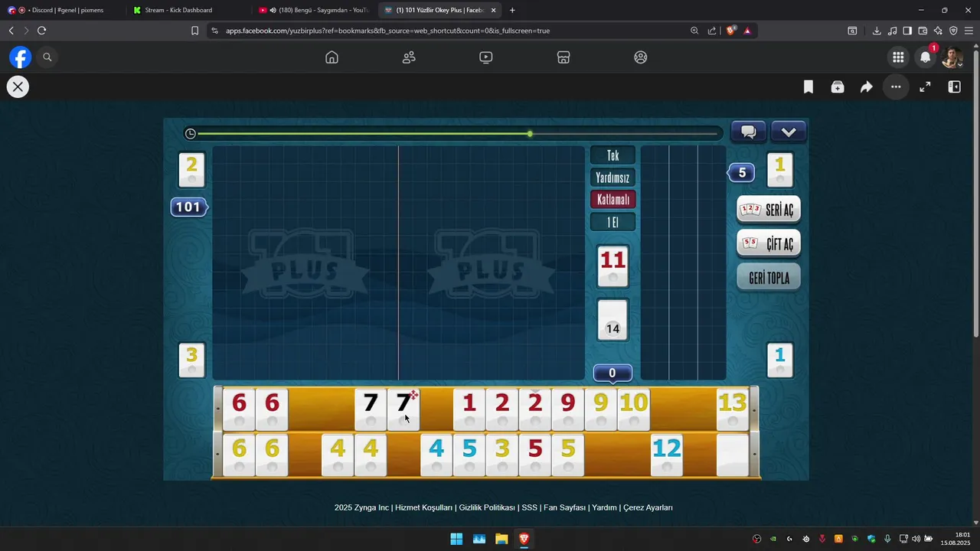Image resolution: width=980 pixels, height=551 pixels.
Task: Switch to Kick Dashboard browser tab
Action: click(188, 10)
